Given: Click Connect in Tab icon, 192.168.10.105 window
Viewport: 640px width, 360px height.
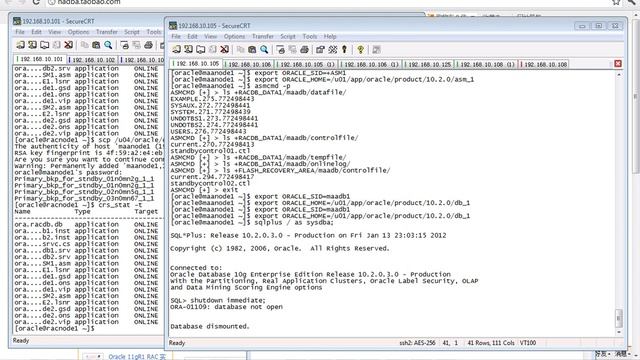Looking at the screenshot, I should tap(200, 50).
